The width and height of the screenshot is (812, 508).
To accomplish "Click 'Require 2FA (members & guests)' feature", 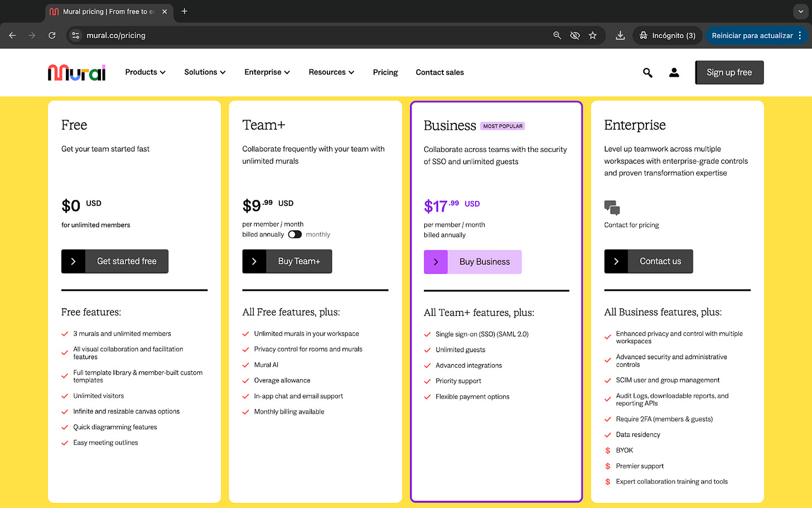I will (x=664, y=419).
